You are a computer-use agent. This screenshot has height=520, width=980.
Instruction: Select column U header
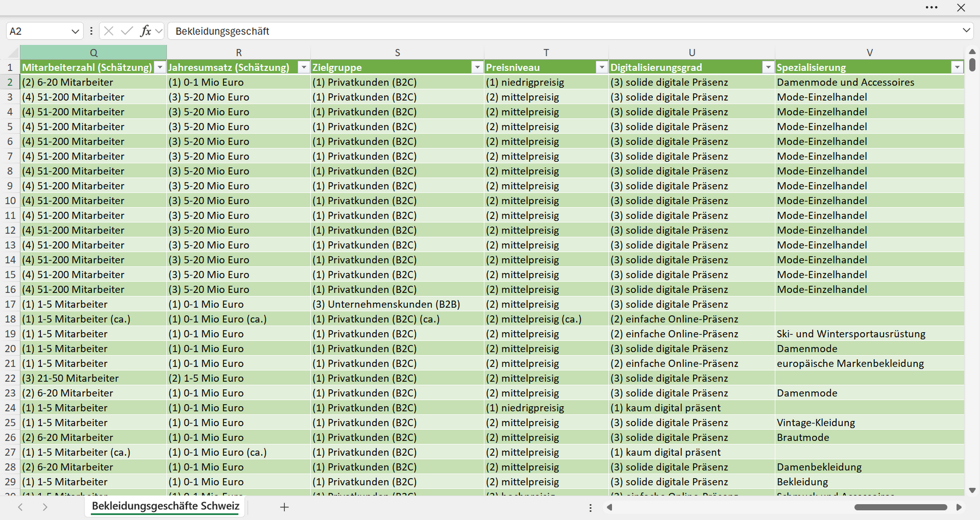pyautogui.click(x=692, y=52)
